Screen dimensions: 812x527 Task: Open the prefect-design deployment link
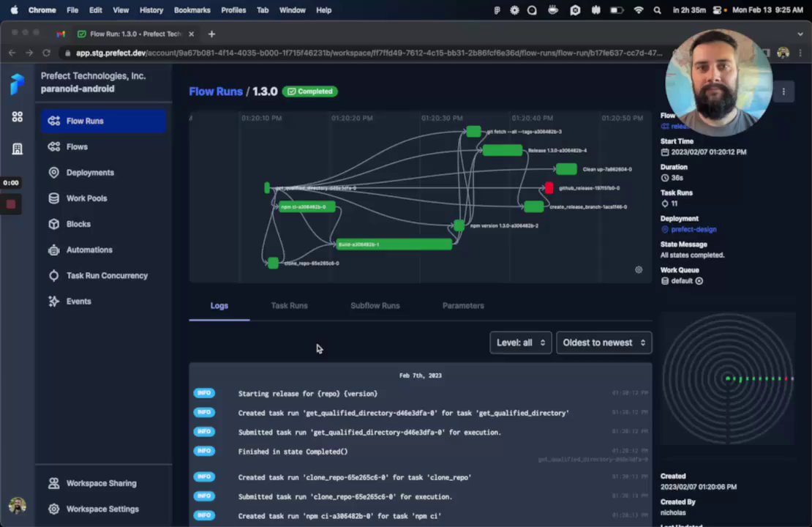click(693, 230)
